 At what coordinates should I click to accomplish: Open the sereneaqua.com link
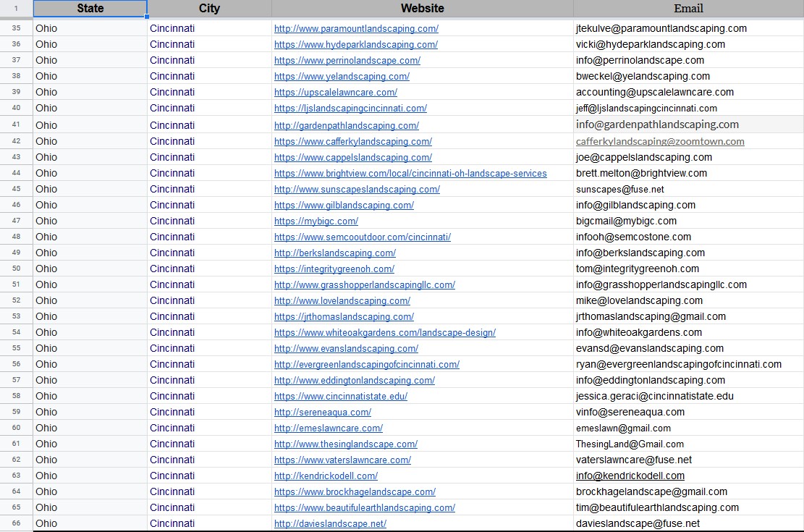pos(323,412)
